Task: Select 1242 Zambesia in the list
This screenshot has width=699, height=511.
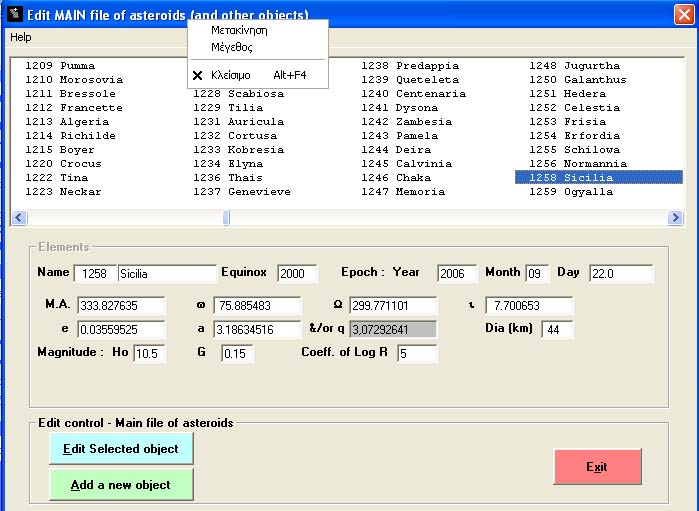Action: [407, 122]
